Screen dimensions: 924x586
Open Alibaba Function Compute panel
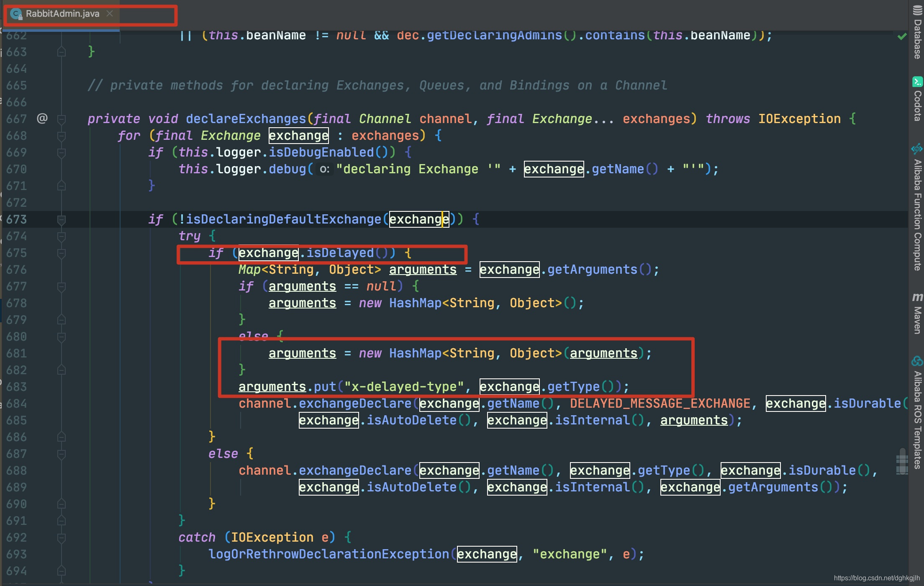pos(917,208)
